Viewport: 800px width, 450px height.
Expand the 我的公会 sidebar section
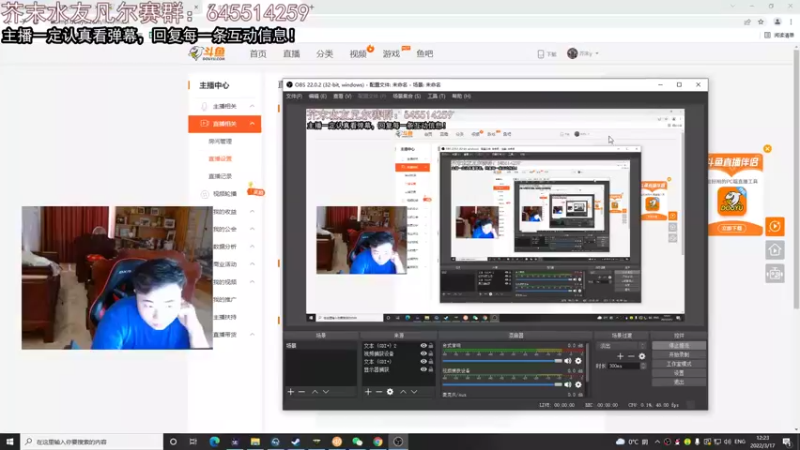[252, 229]
